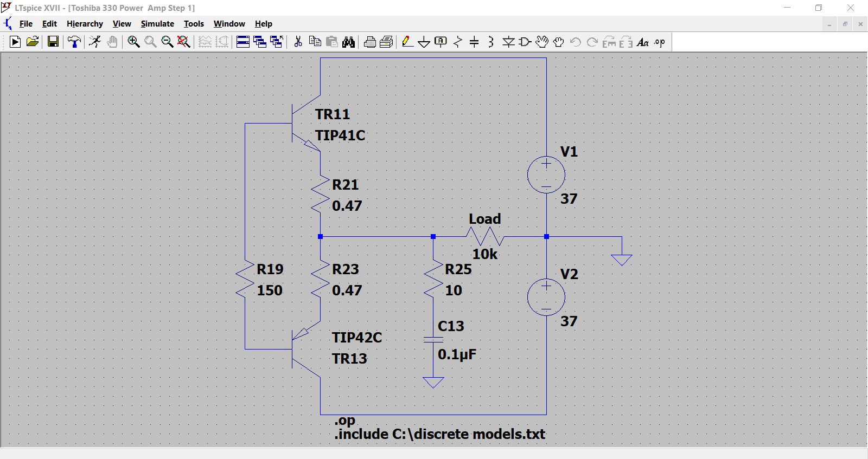Click the Halt simulation hand icon
The width and height of the screenshot is (868, 459).
point(112,42)
